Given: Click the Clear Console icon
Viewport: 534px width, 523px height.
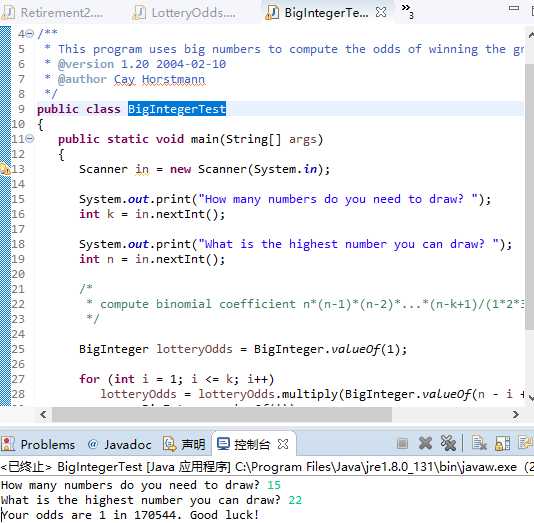Looking at the screenshot, I should pos(479,443).
